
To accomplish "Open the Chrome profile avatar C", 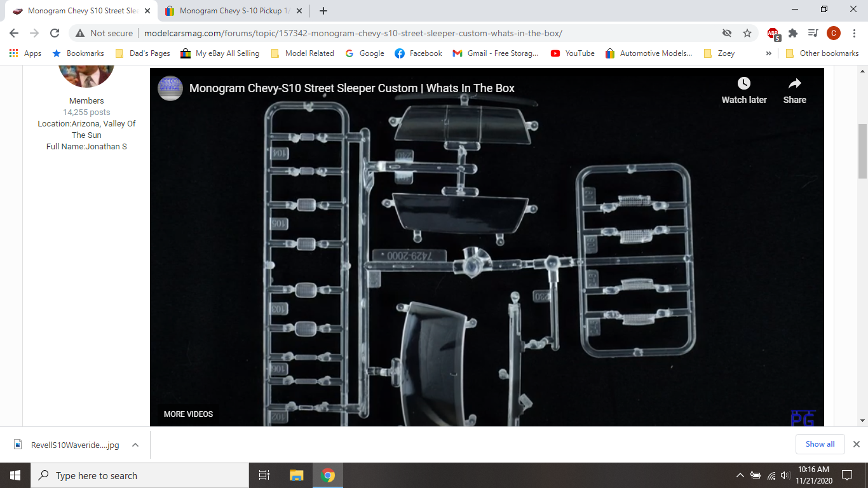I will (x=833, y=33).
